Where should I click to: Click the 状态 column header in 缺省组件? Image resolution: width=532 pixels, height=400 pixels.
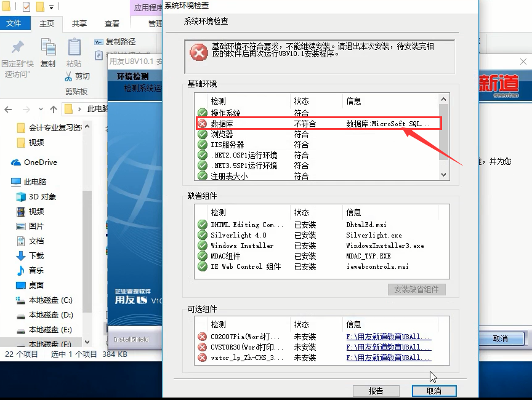pyautogui.click(x=301, y=212)
